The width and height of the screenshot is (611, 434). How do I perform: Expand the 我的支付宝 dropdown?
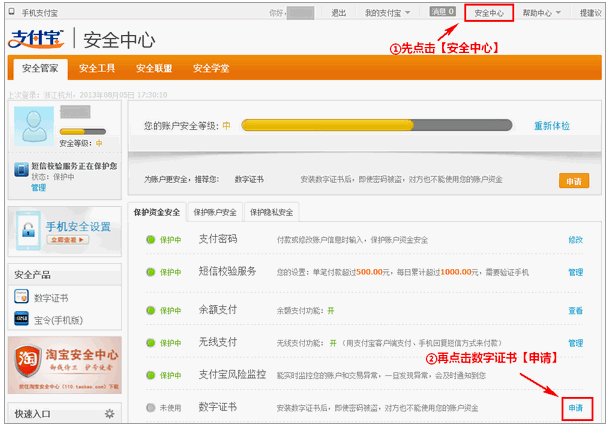click(387, 13)
